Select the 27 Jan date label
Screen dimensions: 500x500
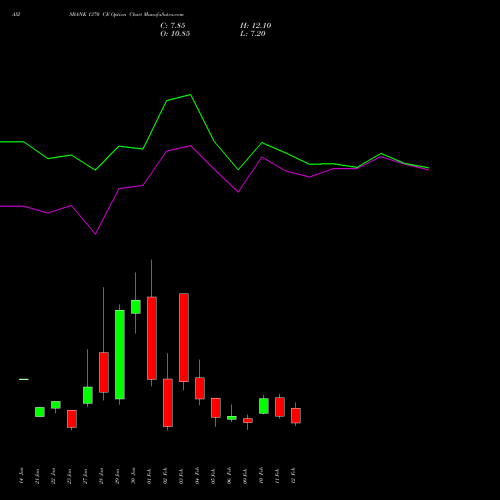pos(85,476)
